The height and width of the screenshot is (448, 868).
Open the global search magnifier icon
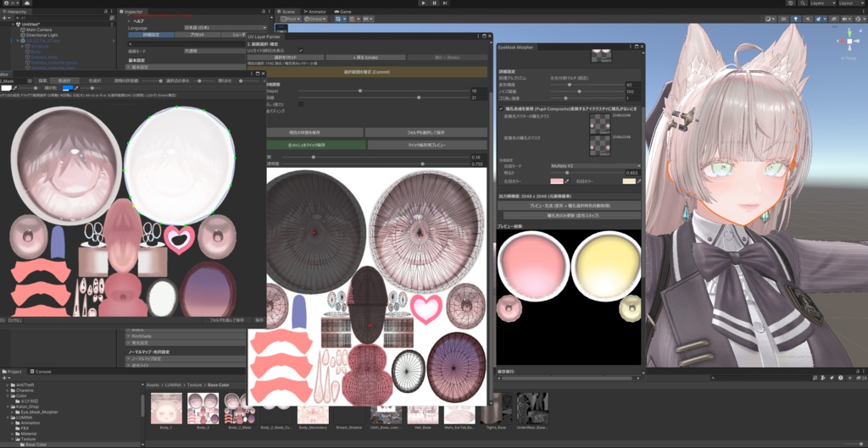pyautogui.click(x=802, y=3)
